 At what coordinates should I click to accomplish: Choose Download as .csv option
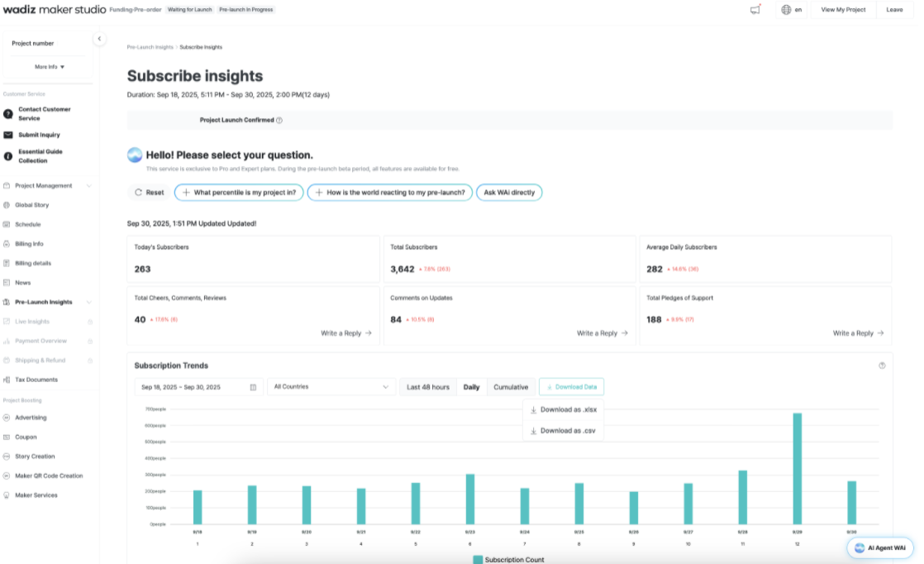coord(563,431)
